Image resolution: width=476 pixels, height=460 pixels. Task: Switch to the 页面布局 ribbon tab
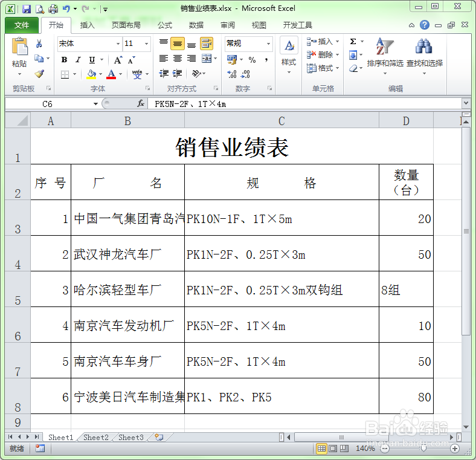coord(126,25)
